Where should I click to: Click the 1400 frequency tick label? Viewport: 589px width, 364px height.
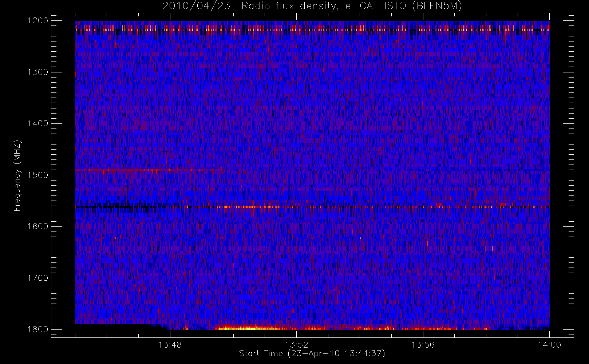tap(38, 123)
